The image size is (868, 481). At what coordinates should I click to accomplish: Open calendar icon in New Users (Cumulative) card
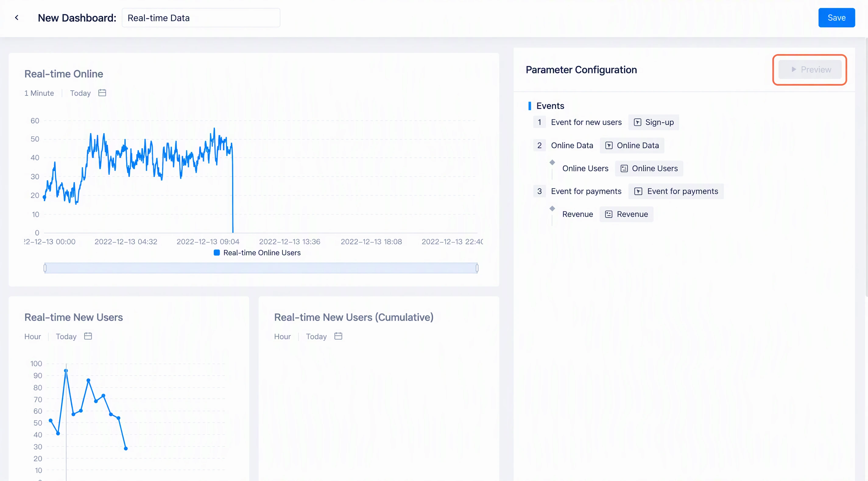tap(338, 336)
